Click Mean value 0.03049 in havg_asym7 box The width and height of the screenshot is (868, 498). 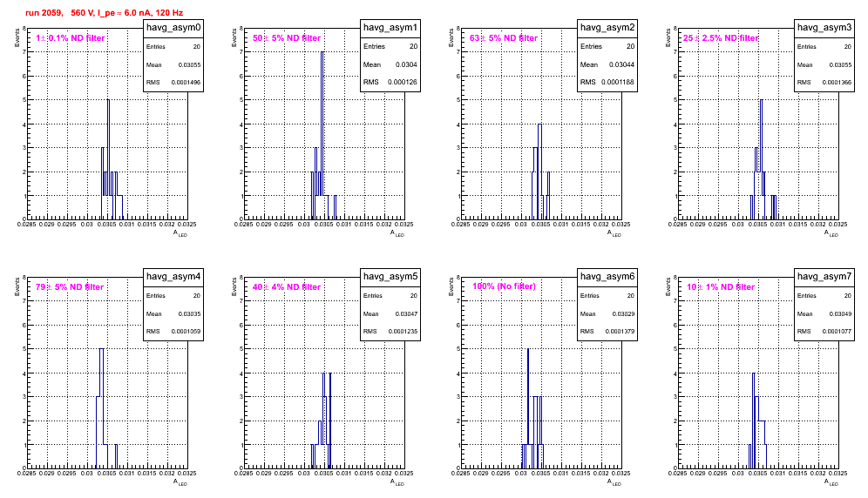click(840, 314)
